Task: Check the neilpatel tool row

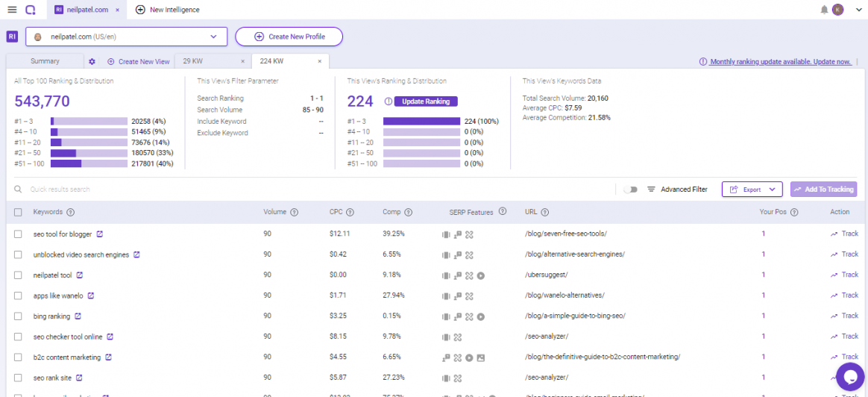Action: tap(18, 275)
